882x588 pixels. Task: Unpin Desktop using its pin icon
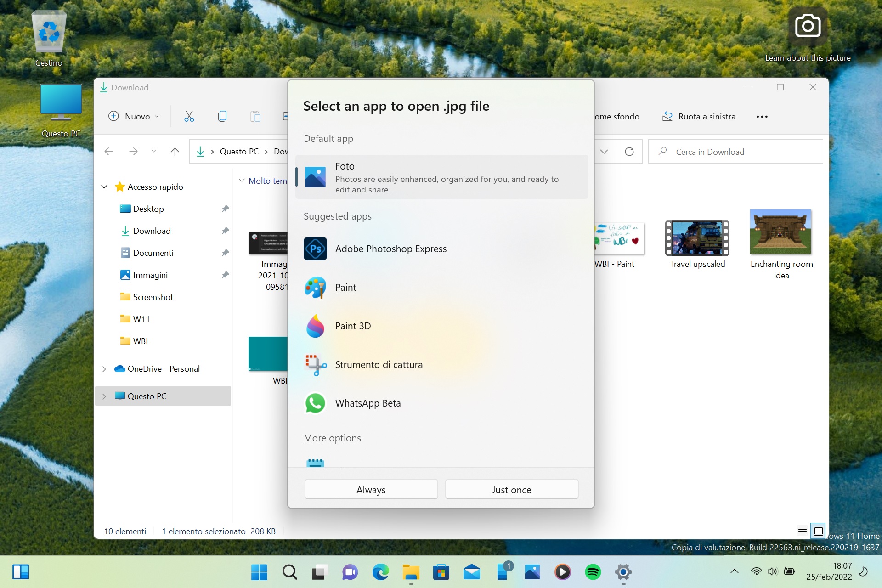tap(225, 209)
